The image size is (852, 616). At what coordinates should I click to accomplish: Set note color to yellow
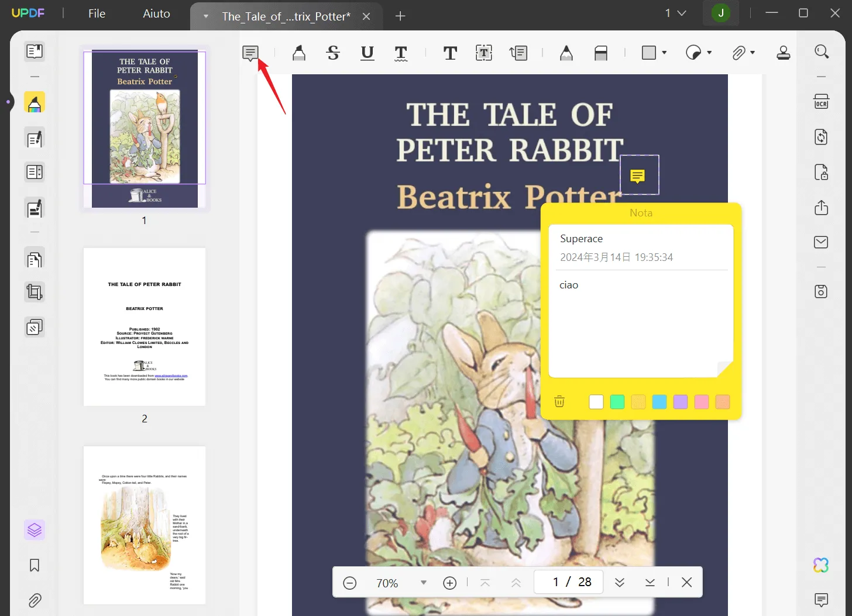pyautogui.click(x=638, y=402)
